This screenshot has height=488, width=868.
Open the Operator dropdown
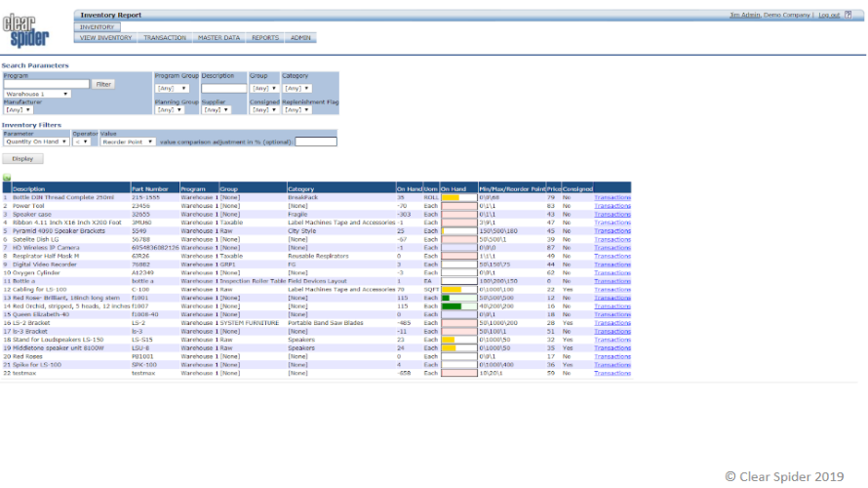point(83,142)
